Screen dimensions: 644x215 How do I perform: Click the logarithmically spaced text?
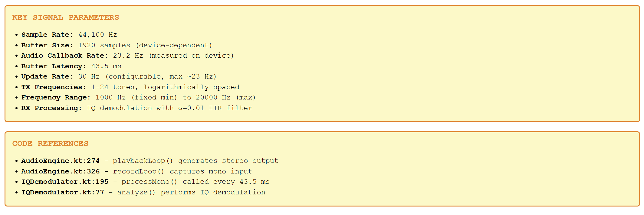pyautogui.click(x=191, y=87)
